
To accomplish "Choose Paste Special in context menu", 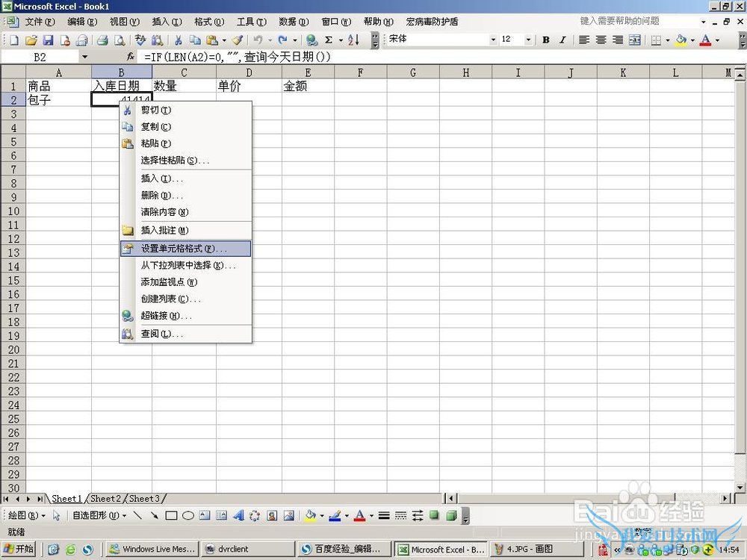I will [185, 161].
